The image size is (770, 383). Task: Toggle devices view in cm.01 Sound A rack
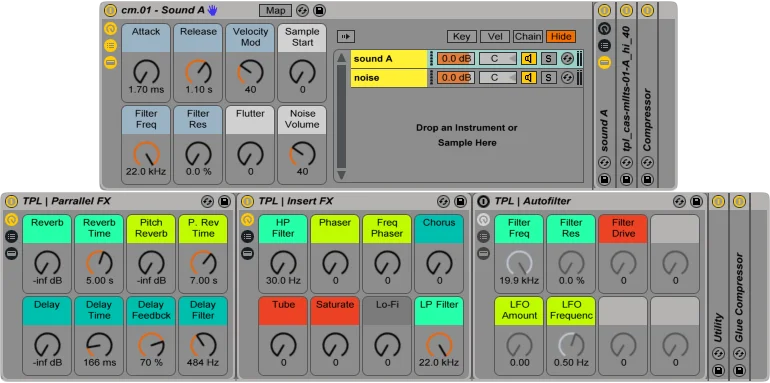click(110, 62)
